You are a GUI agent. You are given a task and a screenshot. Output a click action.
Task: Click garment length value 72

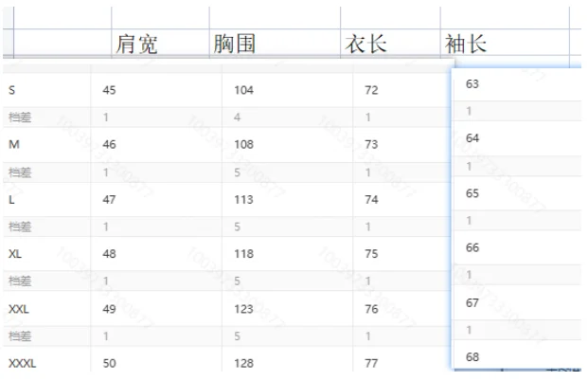[x=371, y=90]
